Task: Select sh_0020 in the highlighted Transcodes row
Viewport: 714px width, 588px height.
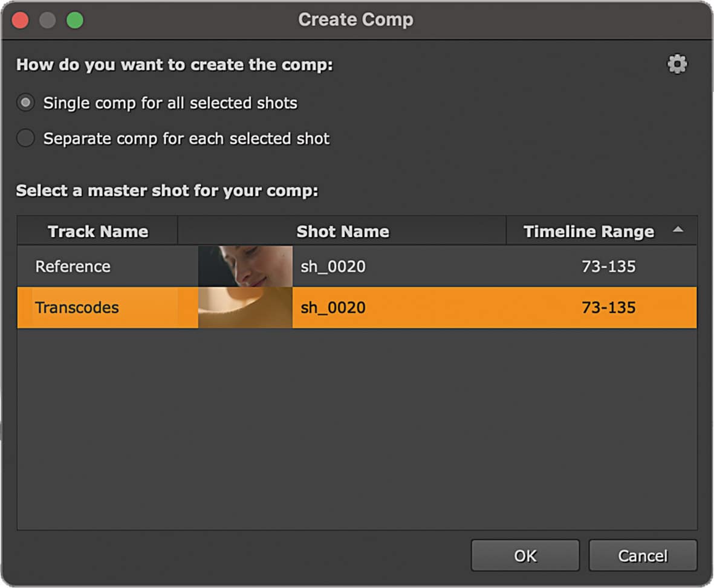Action: [332, 308]
